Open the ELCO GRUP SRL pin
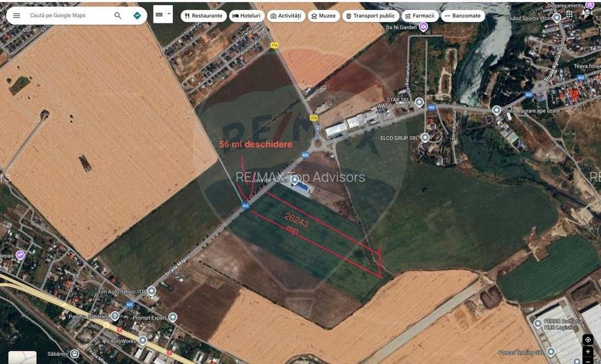This screenshot has height=364, width=601. pos(425,138)
